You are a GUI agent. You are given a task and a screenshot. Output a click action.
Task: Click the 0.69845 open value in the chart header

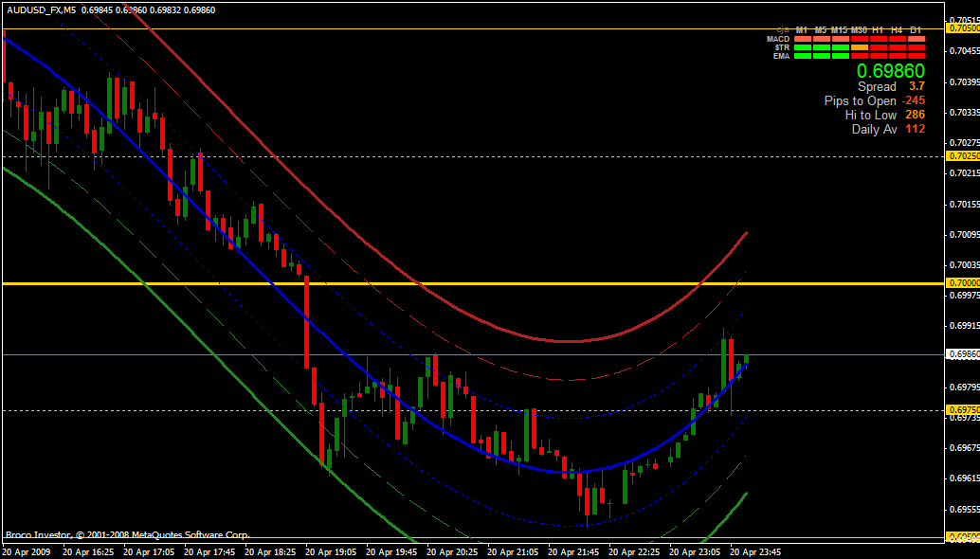tap(99, 10)
